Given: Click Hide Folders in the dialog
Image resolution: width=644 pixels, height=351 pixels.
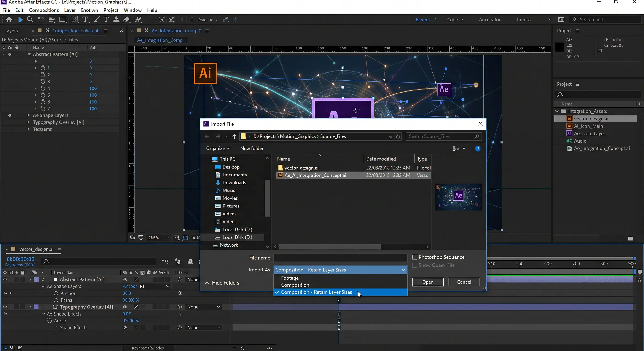Looking at the screenshot, I should point(222,283).
